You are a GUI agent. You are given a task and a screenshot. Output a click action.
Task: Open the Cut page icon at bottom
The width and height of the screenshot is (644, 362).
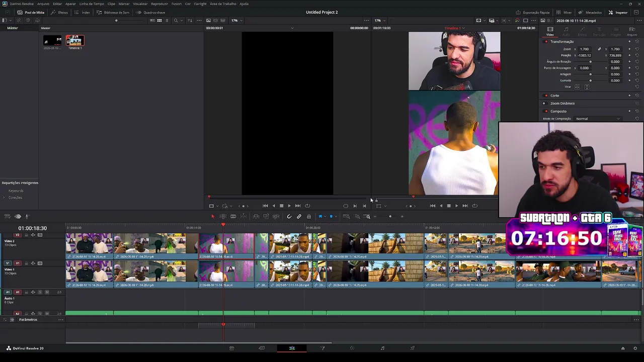(262, 348)
